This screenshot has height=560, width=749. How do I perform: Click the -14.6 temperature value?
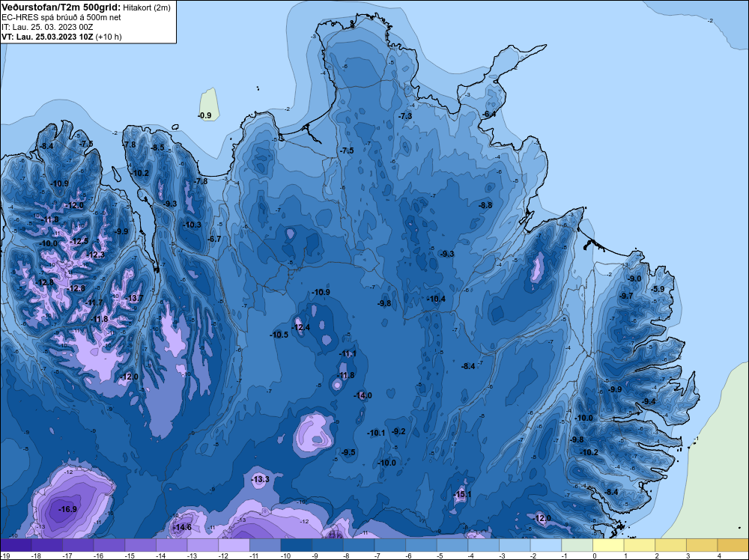pos(182,527)
